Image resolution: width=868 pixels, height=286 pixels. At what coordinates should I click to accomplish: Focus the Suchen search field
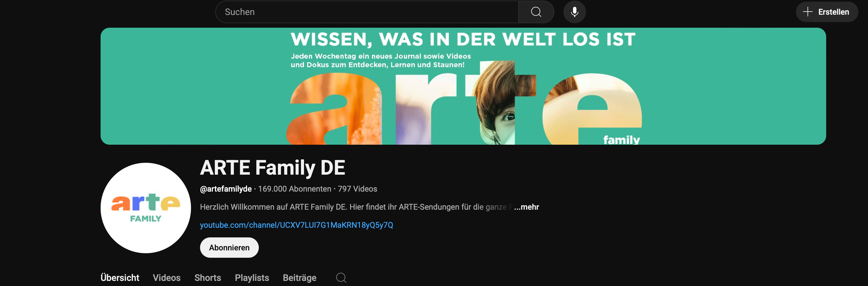(x=367, y=12)
